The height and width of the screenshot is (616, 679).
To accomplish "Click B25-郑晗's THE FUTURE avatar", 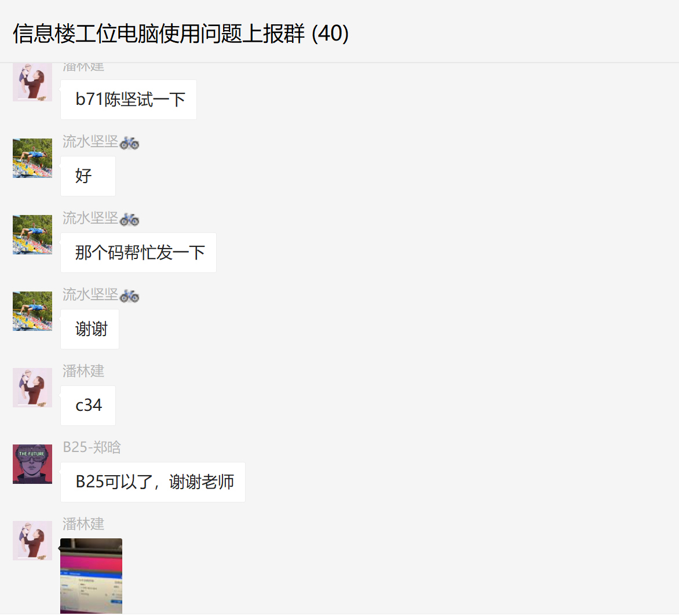I will (x=32, y=464).
